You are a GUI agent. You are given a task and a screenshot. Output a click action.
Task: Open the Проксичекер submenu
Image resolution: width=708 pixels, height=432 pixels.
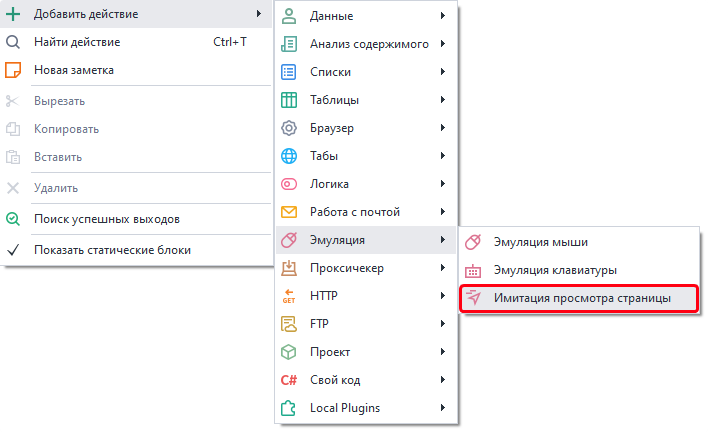[347, 268]
